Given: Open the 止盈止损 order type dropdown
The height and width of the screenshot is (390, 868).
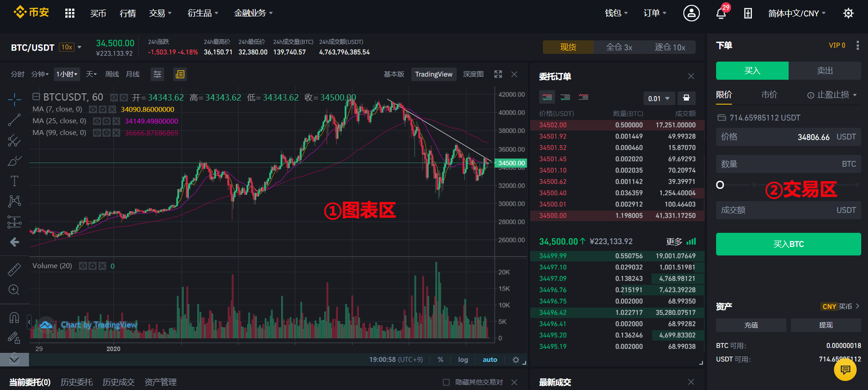Looking at the screenshot, I should click(832, 95).
